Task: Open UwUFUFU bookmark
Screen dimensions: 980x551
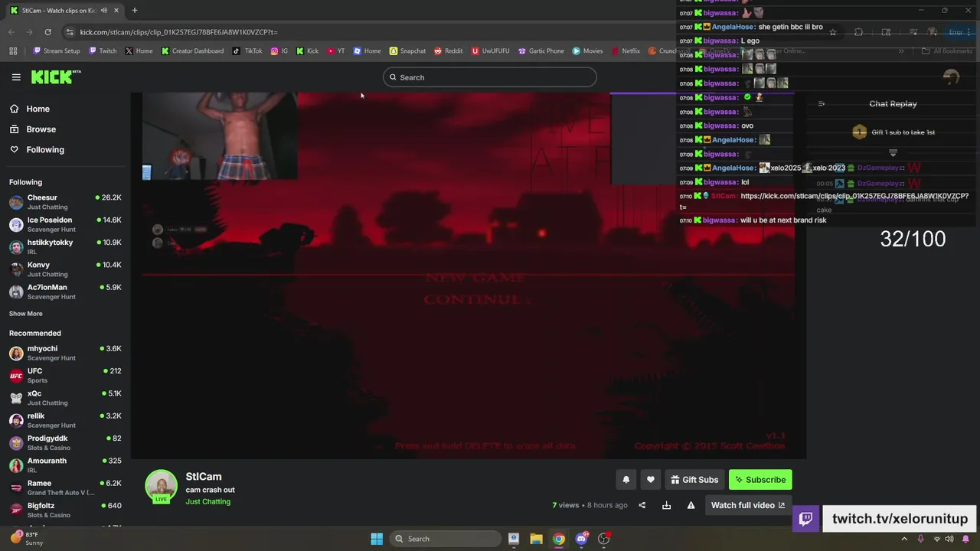Action: [x=491, y=51]
